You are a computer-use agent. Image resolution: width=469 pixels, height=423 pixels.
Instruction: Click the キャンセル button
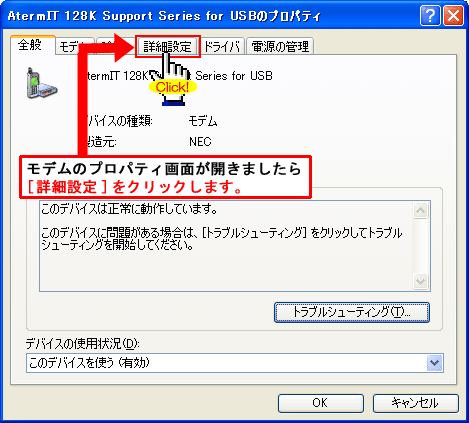tap(415, 403)
